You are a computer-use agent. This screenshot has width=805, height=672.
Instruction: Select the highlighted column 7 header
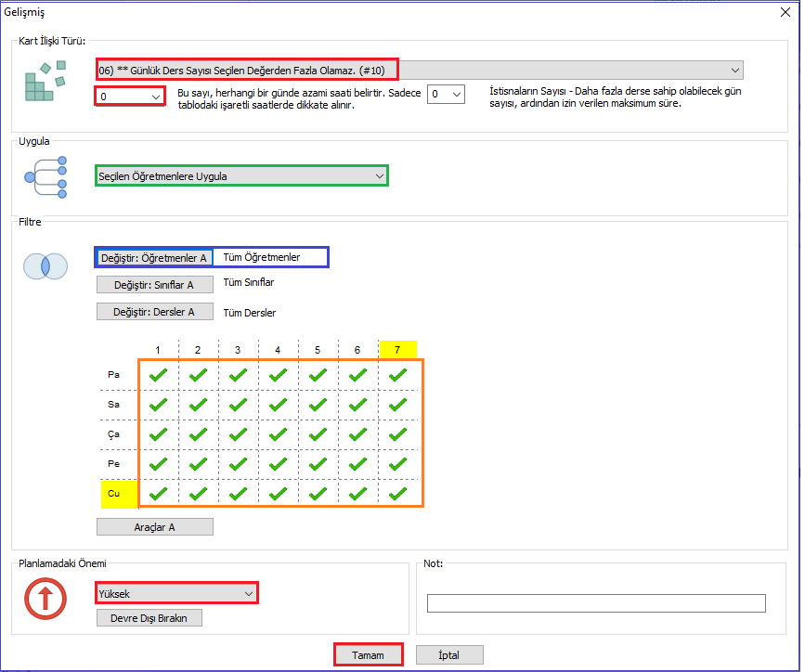pos(397,350)
